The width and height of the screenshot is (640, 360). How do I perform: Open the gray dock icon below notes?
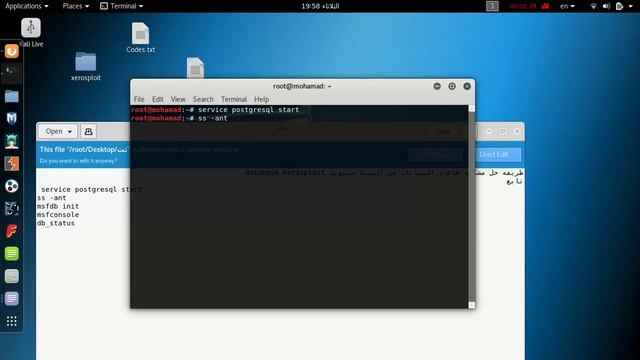click(11, 276)
